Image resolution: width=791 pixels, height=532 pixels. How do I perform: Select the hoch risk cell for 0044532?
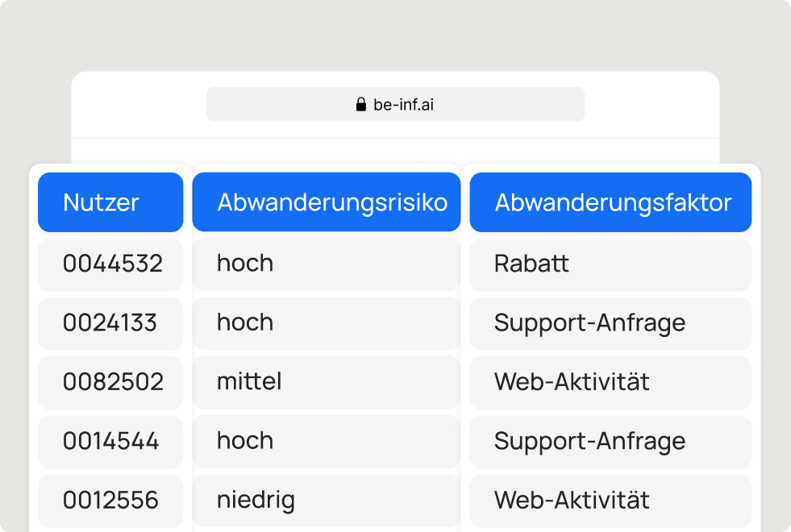[327, 264]
